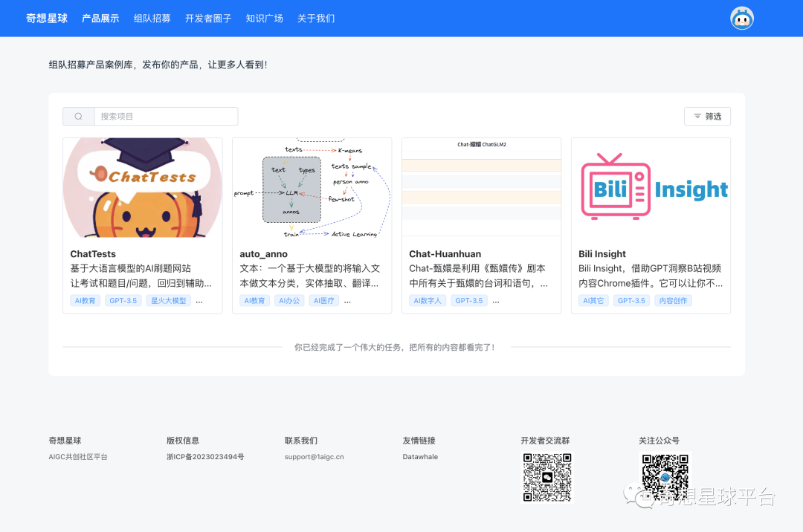Expand more tags on Chat-Huanhuan card
Image resolution: width=803 pixels, height=532 pixels.
pos(496,302)
